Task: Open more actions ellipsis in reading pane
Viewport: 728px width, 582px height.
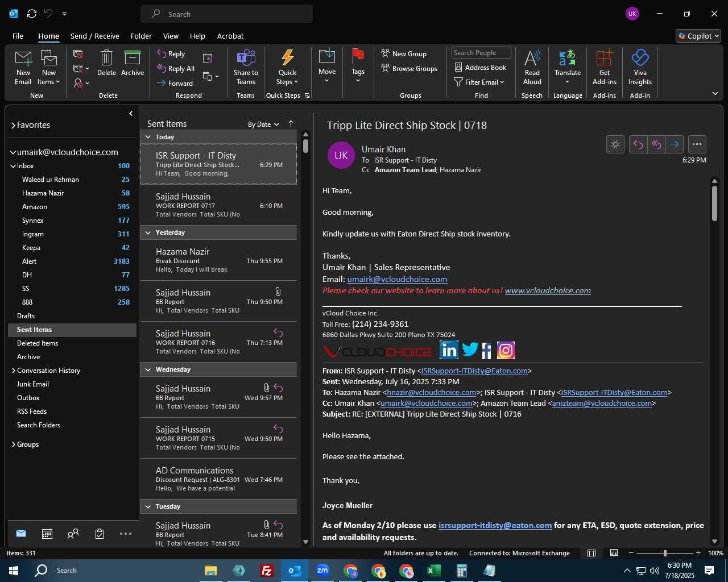Action: [x=697, y=144]
